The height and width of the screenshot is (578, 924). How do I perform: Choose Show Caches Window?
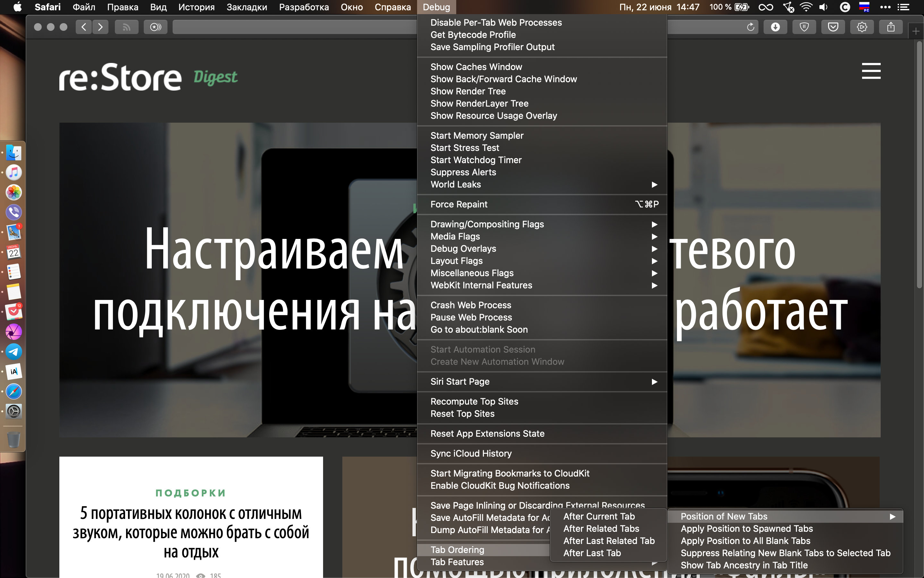click(x=542, y=67)
